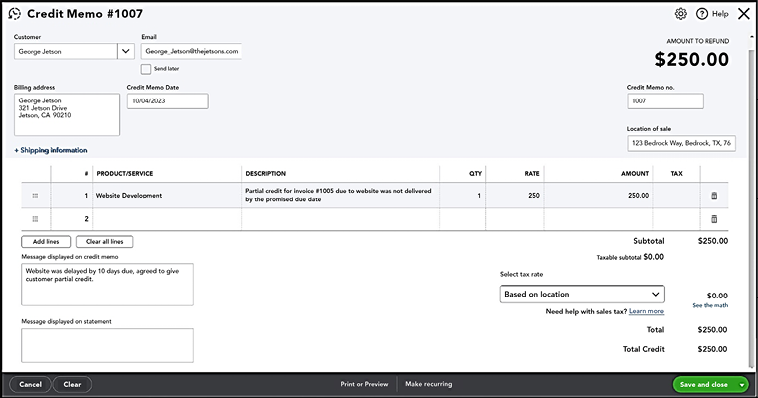The height and width of the screenshot is (398, 758).
Task: Open the See the math link
Action: pos(710,305)
